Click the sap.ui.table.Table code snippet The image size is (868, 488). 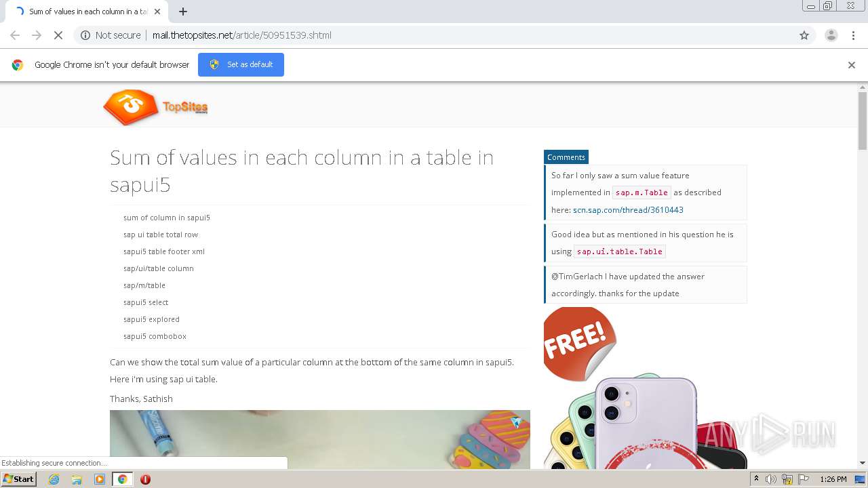coord(620,251)
